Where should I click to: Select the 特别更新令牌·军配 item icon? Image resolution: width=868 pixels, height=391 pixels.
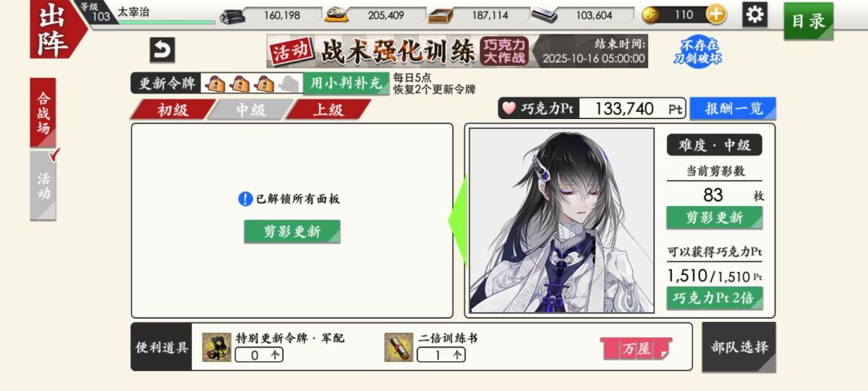216,348
